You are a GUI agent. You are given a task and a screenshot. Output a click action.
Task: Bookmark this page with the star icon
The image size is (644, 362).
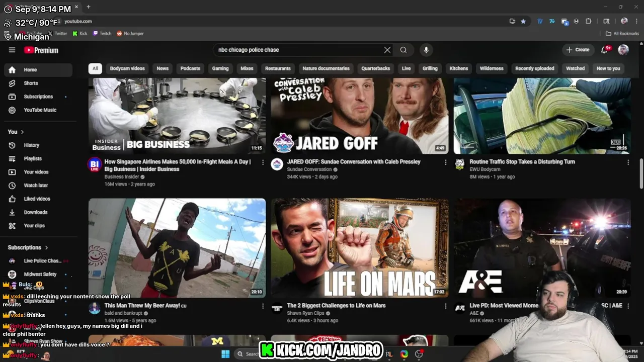pos(523,21)
